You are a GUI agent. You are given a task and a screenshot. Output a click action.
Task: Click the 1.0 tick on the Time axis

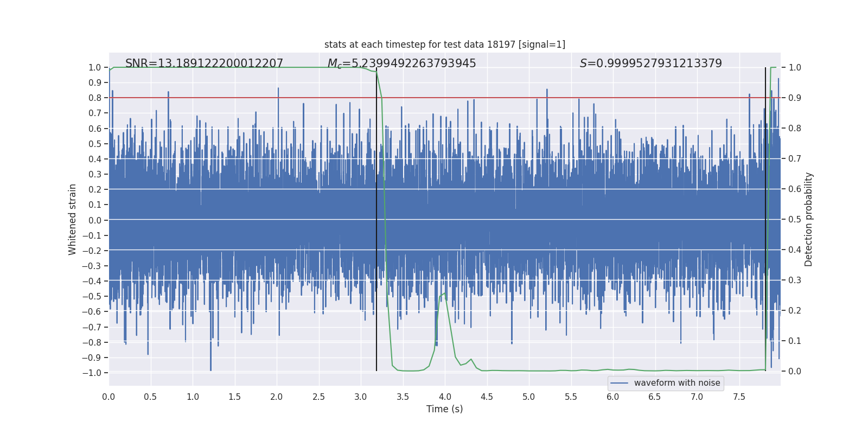coord(193,397)
